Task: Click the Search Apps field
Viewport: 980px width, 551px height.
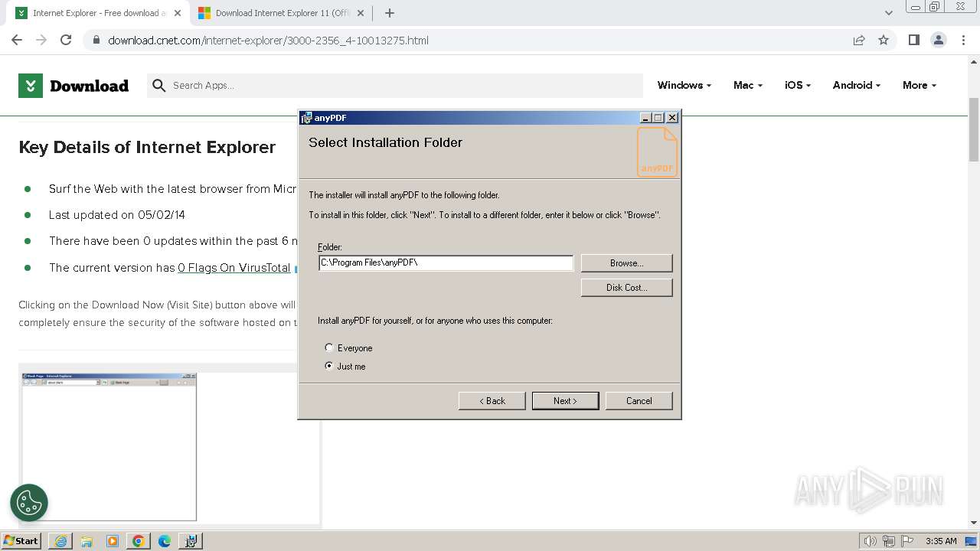Action: click(395, 86)
